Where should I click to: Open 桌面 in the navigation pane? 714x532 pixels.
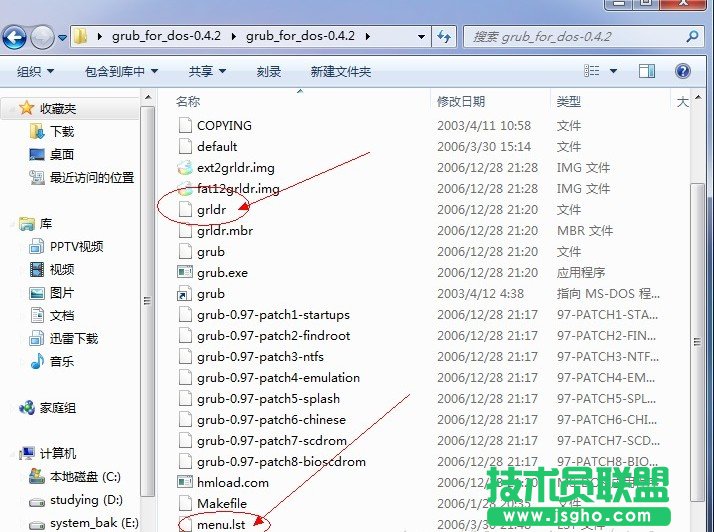point(62,154)
